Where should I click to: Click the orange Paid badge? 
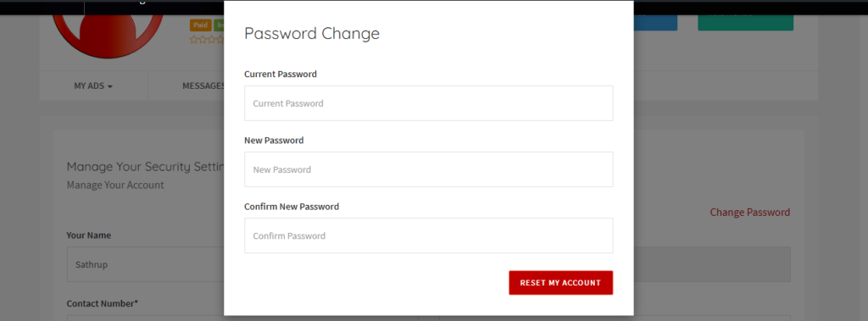point(200,25)
